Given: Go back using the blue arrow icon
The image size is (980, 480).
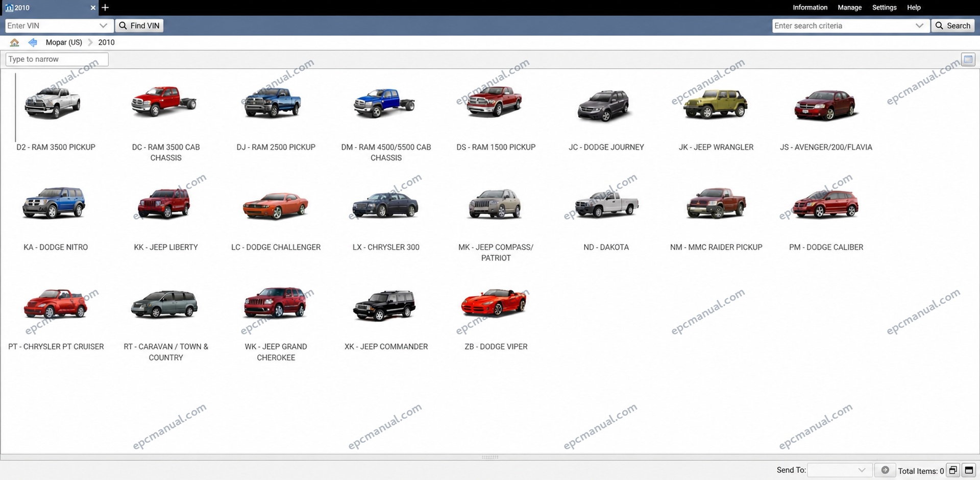Looking at the screenshot, I should point(33,42).
